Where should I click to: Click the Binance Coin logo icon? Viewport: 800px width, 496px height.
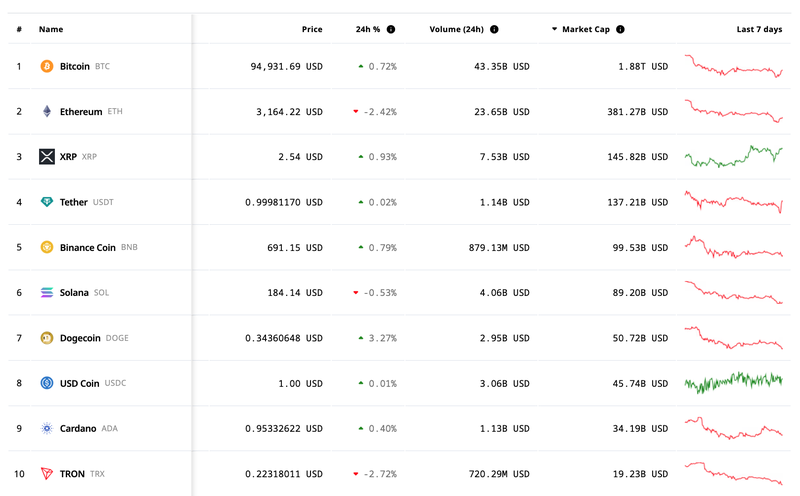click(46, 247)
